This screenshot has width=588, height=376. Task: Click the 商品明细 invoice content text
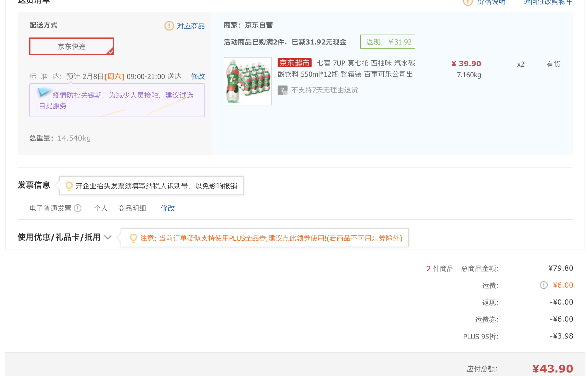click(x=132, y=208)
